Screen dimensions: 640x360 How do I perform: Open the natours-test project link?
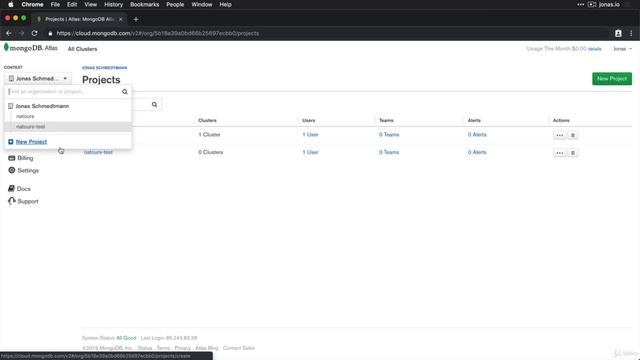click(x=98, y=152)
